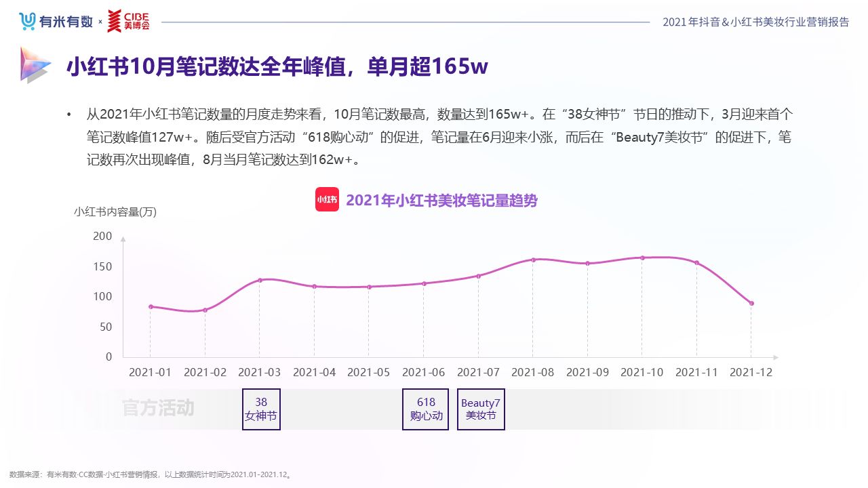Viewport: 868px width, 488px height.
Task: Click the 200 mark on the Y-axis scale
Action: pos(102,237)
